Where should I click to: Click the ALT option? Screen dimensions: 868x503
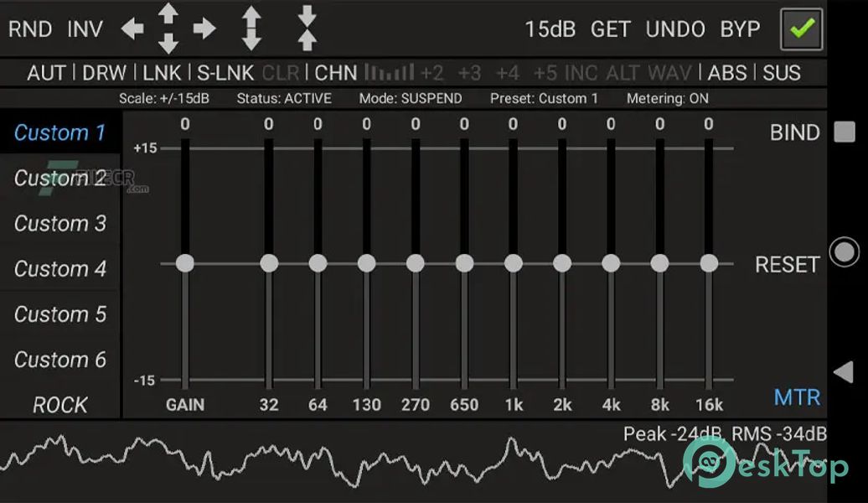click(x=623, y=73)
